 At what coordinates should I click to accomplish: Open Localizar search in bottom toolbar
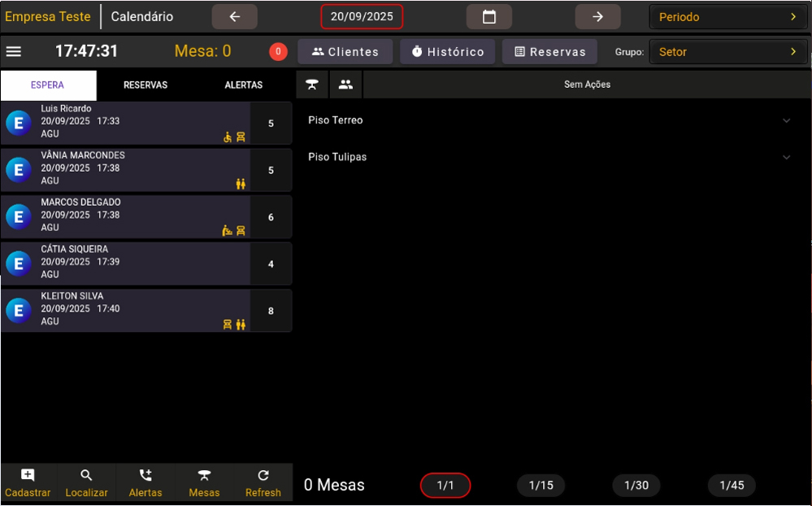click(x=87, y=483)
